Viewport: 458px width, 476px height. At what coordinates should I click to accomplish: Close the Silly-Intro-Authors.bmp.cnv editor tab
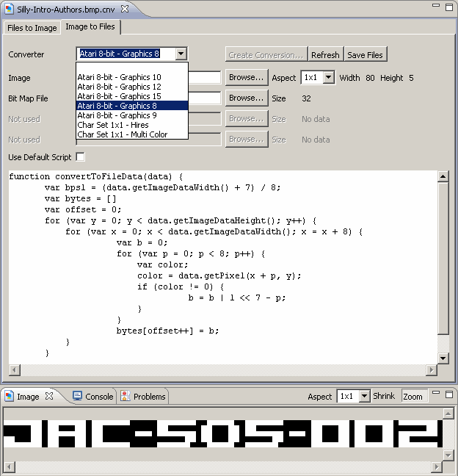point(125,8)
